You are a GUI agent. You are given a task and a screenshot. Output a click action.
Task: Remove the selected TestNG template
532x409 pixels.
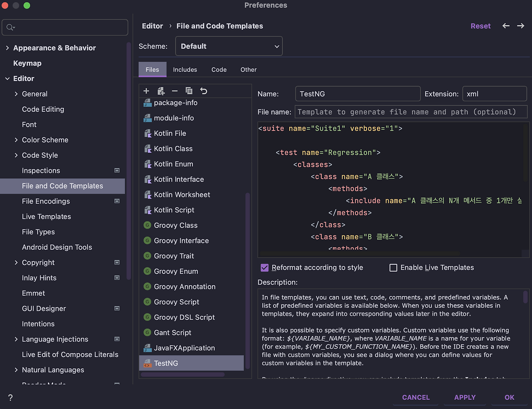[x=175, y=91]
